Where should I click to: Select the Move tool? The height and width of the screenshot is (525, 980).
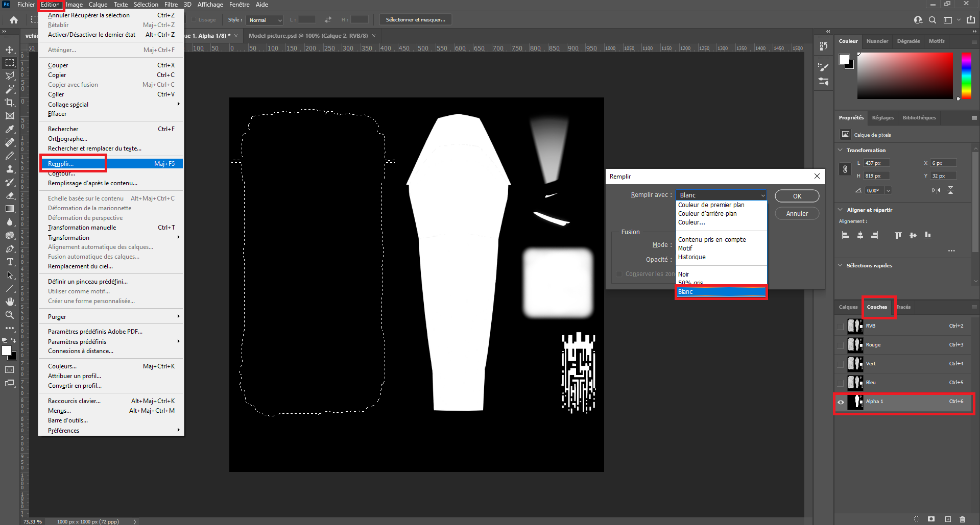click(10, 49)
